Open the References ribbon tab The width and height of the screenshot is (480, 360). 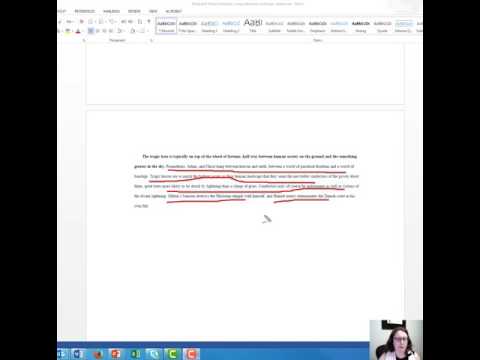tap(85, 11)
